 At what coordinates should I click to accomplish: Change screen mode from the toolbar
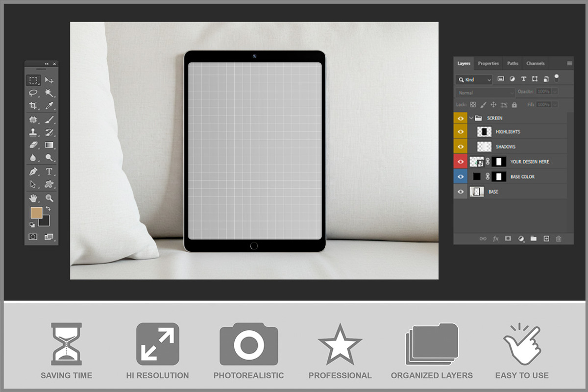click(x=49, y=237)
